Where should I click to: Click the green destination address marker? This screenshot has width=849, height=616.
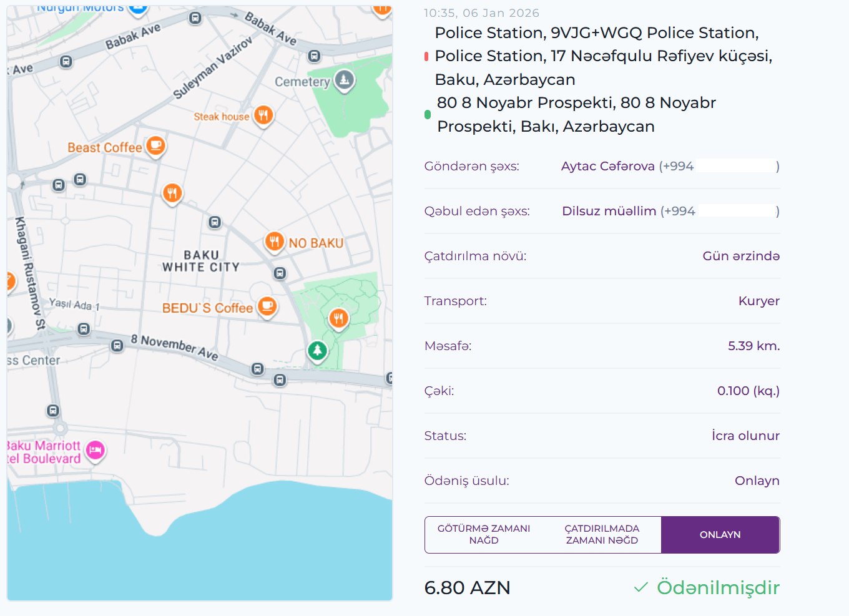point(428,115)
